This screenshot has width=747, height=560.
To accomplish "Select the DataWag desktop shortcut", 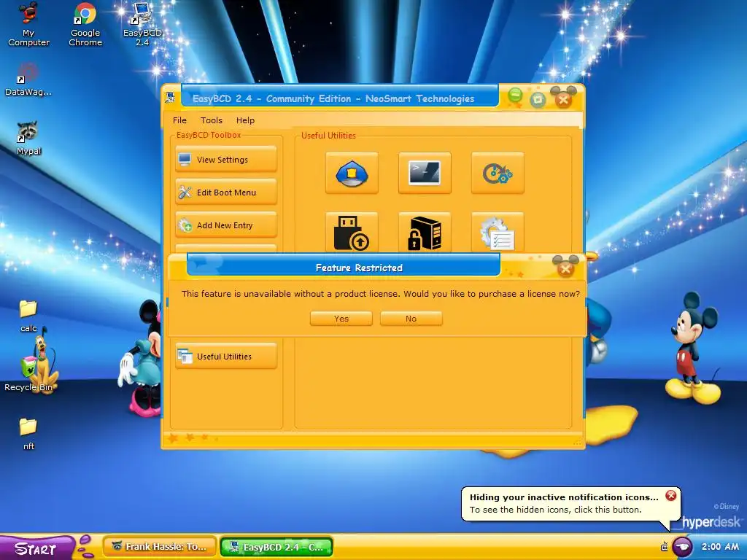I will [28, 80].
